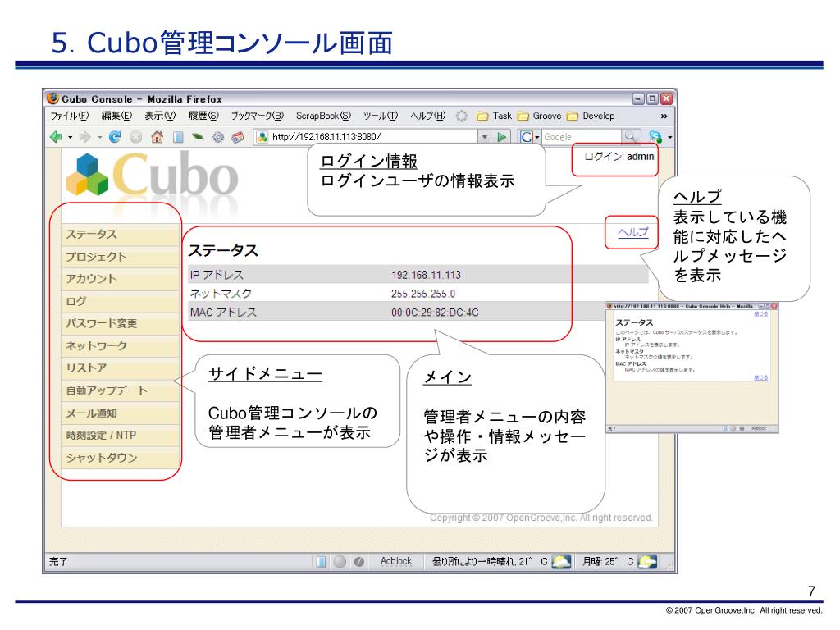Click the site icon inside the address bar
This screenshot has height=630, width=840.
tap(262, 137)
